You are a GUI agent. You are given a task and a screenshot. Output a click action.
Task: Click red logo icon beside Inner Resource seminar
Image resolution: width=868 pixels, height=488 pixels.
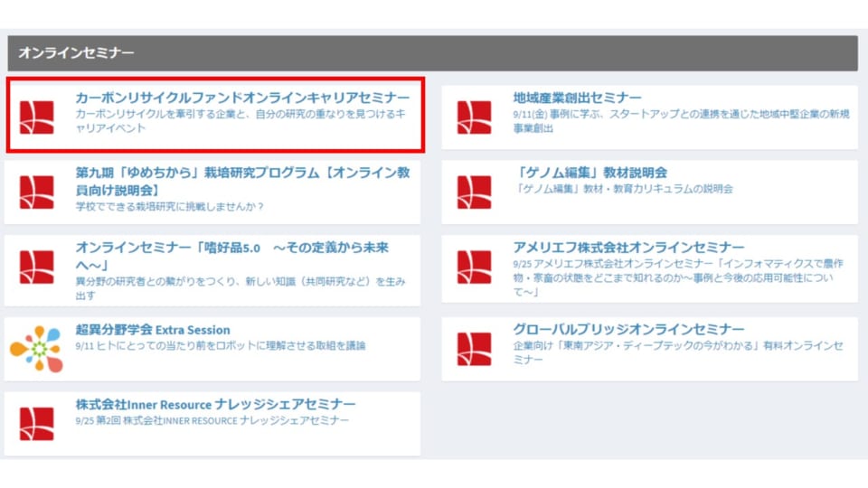click(37, 424)
